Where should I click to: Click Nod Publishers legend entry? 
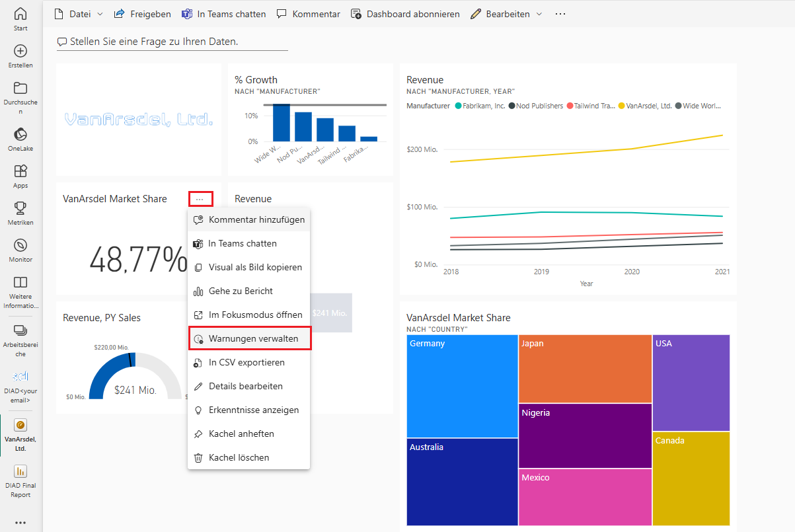(536, 106)
